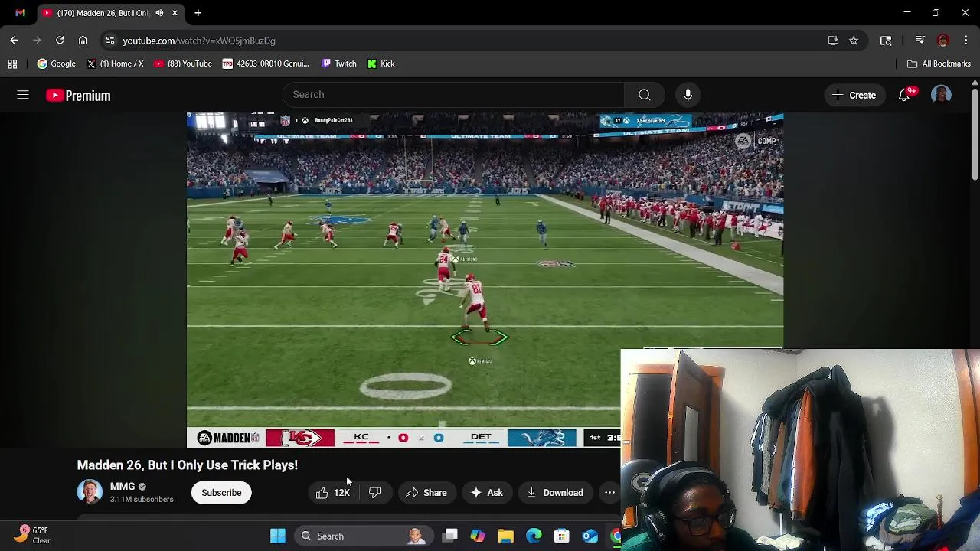
Task: Open the MMG channel name link
Action: point(122,486)
